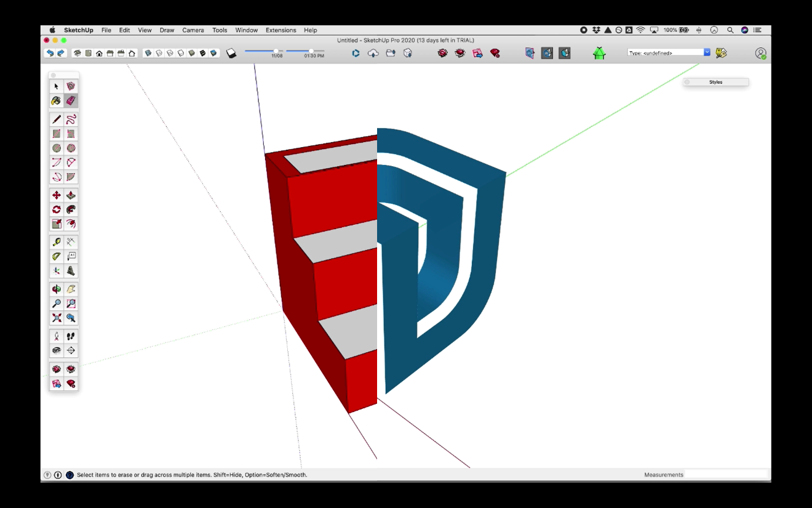The height and width of the screenshot is (508, 812).
Task: Select the Rotated Rectangle tool
Action: [x=71, y=134]
